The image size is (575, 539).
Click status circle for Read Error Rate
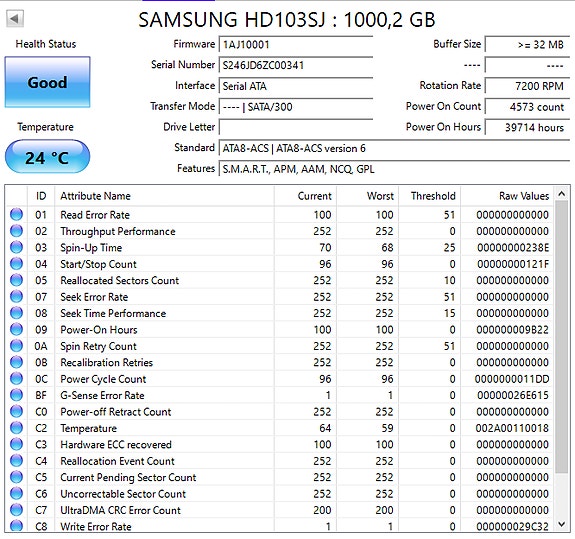16,214
